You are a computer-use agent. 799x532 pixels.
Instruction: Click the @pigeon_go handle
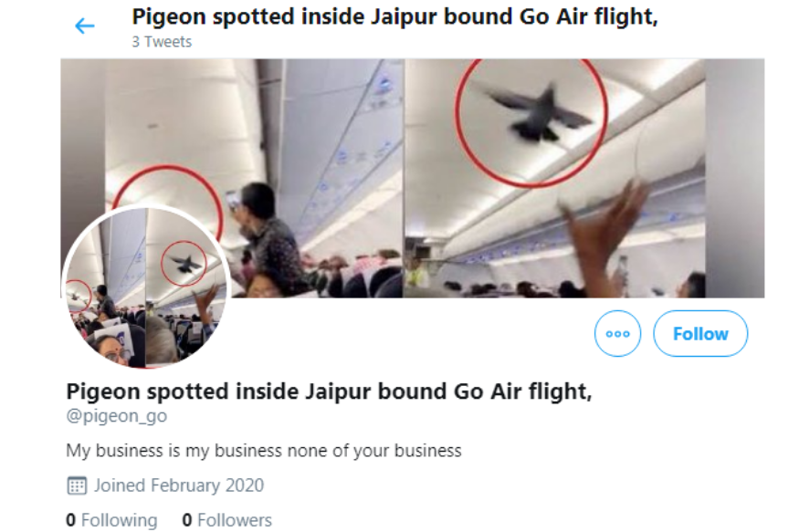point(116,416)
